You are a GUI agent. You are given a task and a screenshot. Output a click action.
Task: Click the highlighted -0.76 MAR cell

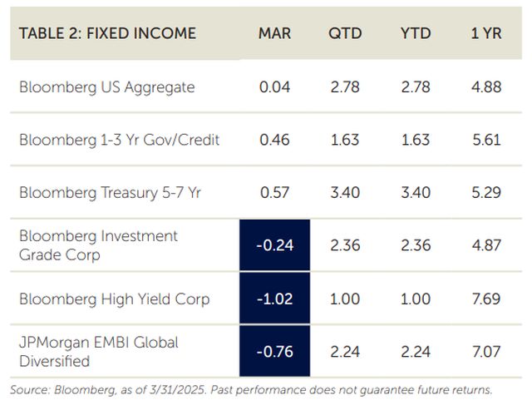click(x=274, y=352)
